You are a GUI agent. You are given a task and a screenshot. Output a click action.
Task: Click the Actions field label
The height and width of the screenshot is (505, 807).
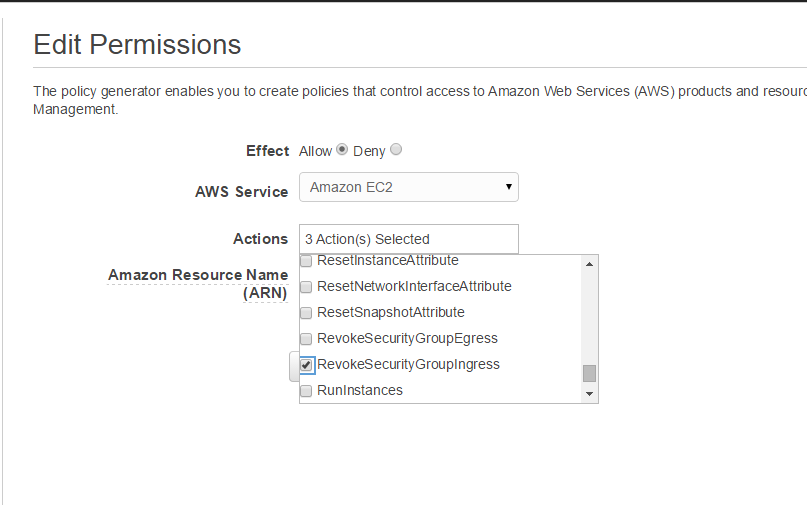click(260, 239)
